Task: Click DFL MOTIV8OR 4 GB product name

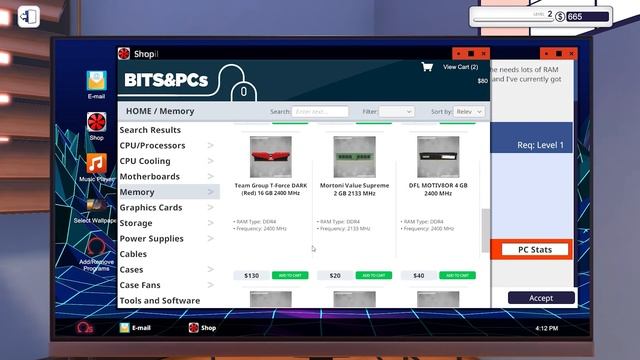Action: click(x=438, y=189)
